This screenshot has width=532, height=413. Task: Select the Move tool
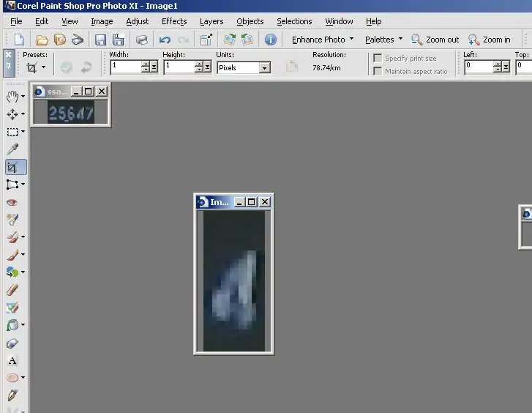coord(12,114)
